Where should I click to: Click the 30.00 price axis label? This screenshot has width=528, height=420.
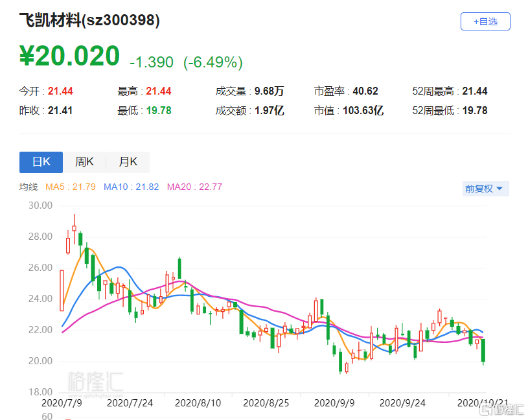(40, 205)
